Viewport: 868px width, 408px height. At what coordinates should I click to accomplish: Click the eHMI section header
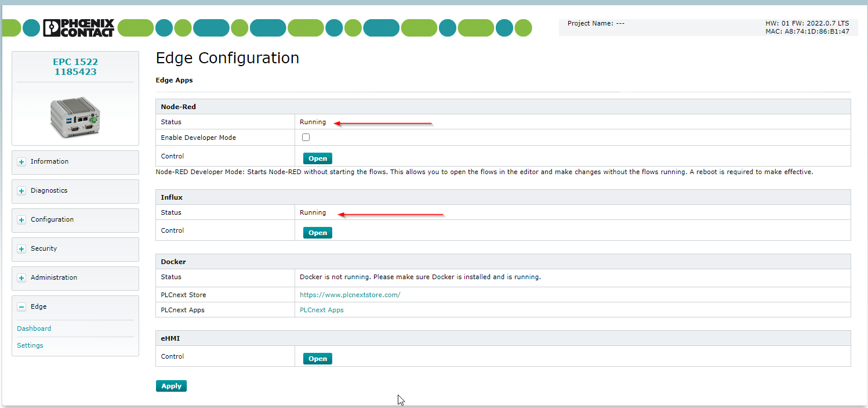(x=503, y=338)
